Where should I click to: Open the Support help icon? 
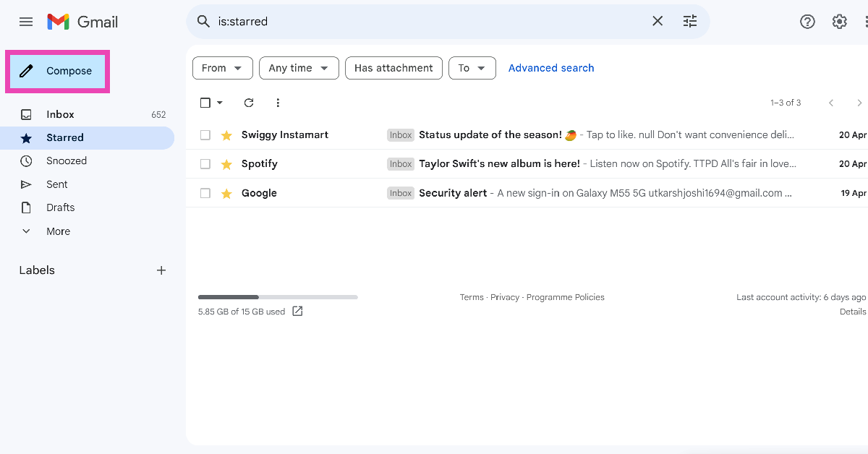tap(807, 22)
